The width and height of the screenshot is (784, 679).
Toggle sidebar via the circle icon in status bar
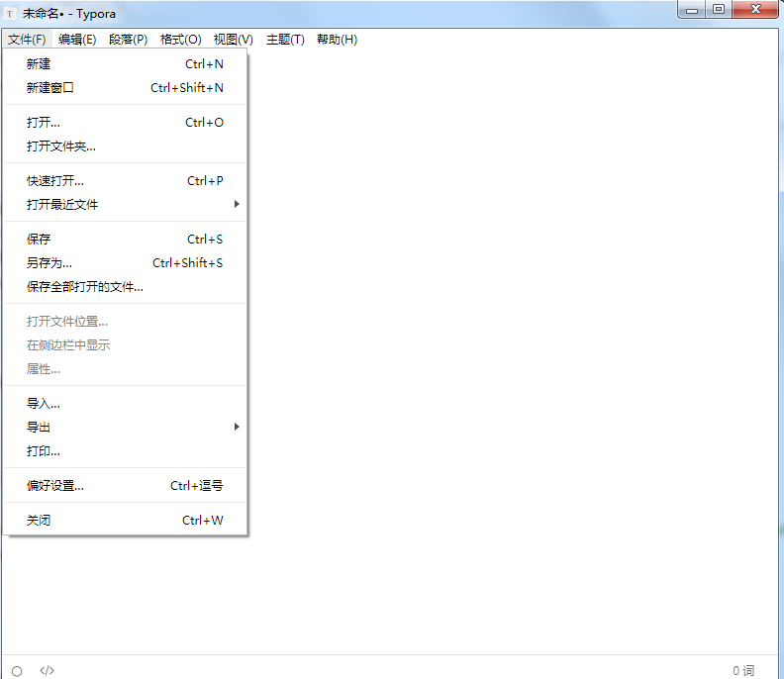point(17,671)
